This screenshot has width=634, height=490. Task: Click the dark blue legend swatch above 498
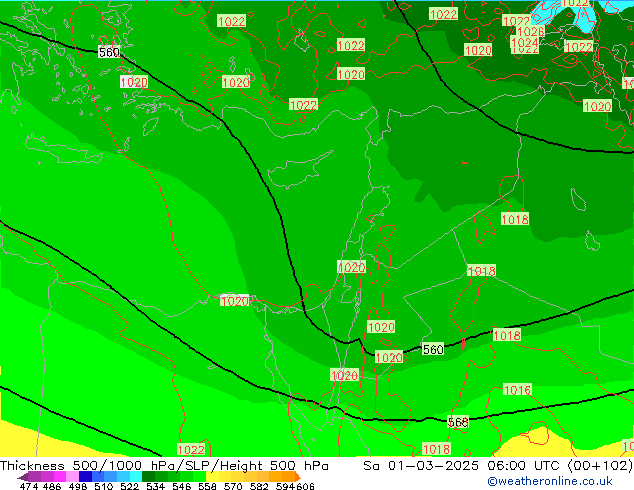click(x=85, y=476)
